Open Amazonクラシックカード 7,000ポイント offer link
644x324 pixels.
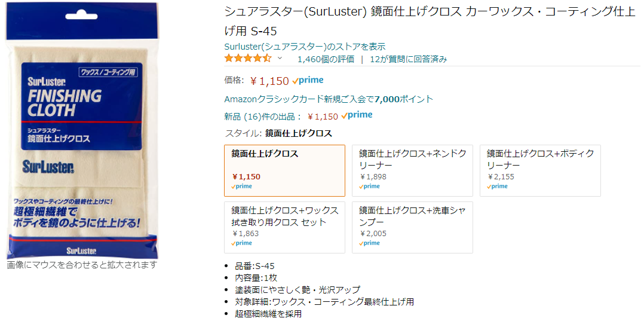click(329, 99)
